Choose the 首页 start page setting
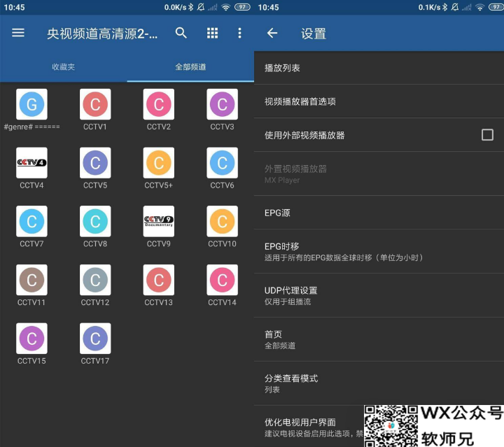504x447 pixels. [379, 339]
